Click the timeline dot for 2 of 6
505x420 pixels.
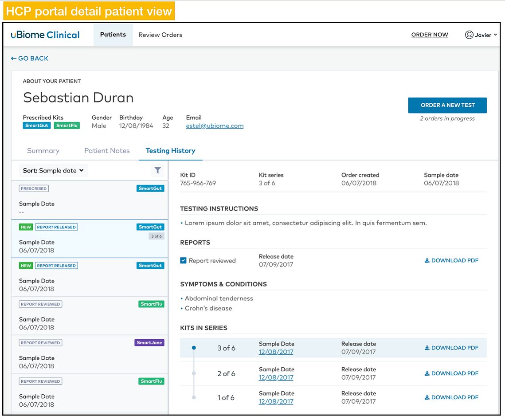[194, 373]
